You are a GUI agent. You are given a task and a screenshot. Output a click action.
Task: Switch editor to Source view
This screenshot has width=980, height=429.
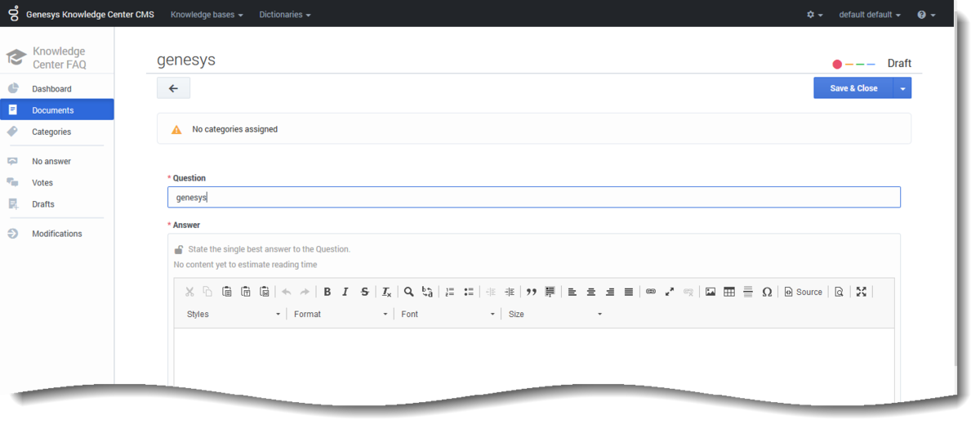click(x=804, y=292)
